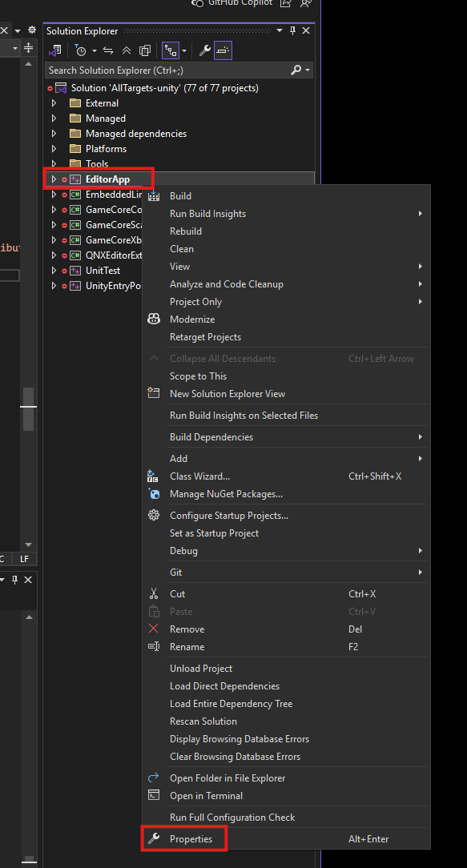Expand the EditorApp project node

[x=54, y=179]
